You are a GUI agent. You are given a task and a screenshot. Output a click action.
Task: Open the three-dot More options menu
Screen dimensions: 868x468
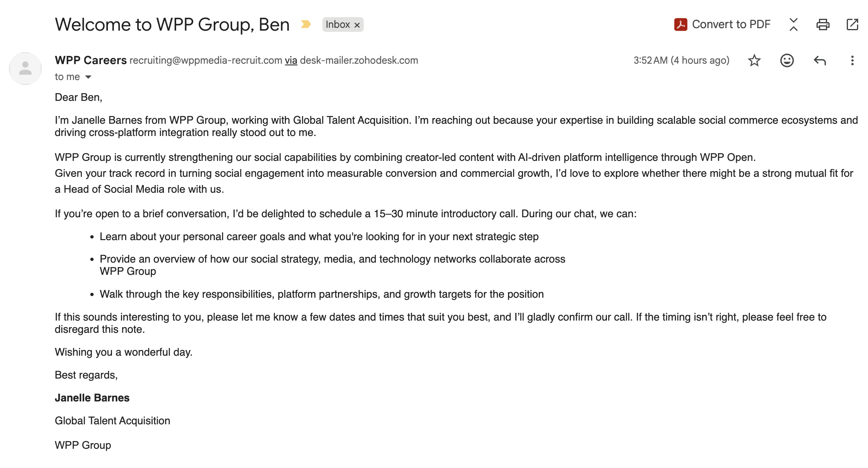pyautogui.click(x=852, y=60)
